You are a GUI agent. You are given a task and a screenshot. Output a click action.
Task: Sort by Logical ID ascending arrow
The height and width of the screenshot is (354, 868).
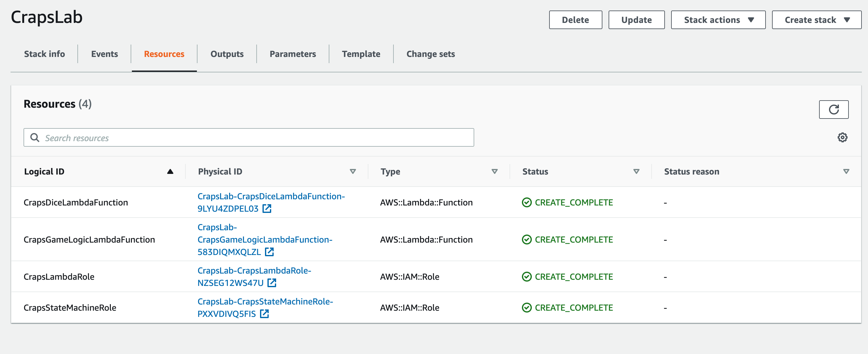click(x=170, y=171)
